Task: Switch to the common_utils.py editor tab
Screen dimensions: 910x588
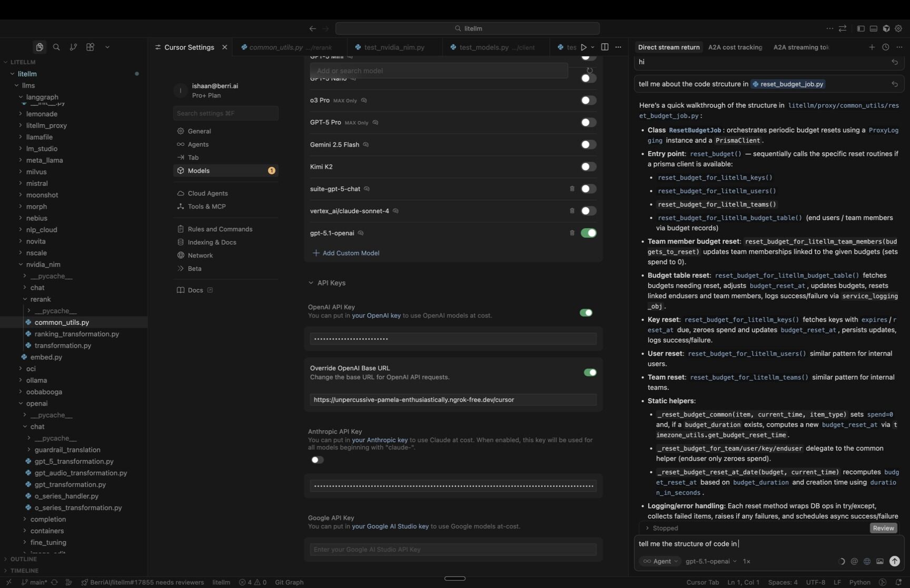Action: [x=290, y=47]
